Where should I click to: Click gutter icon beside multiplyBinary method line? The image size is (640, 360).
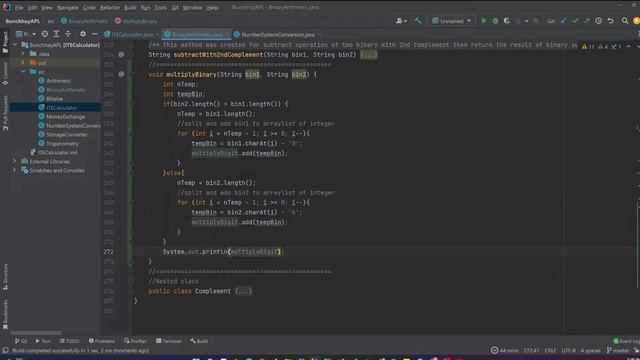(121, 74)
